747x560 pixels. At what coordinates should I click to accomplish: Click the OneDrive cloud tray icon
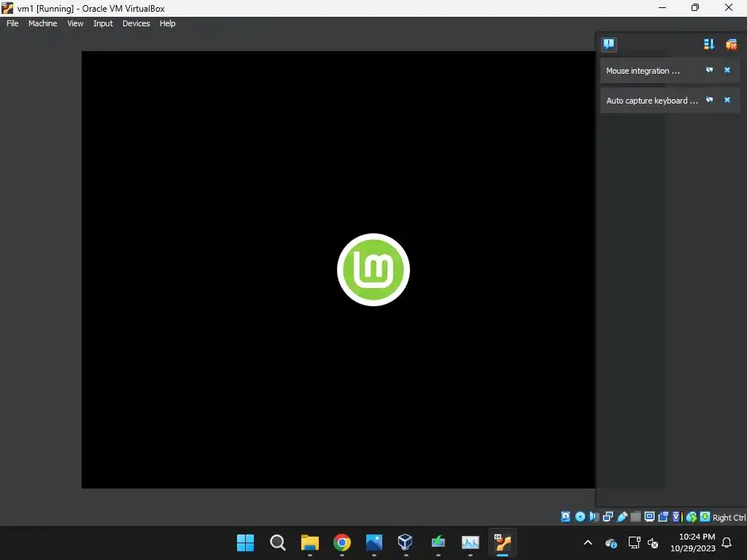coord(611,542)
